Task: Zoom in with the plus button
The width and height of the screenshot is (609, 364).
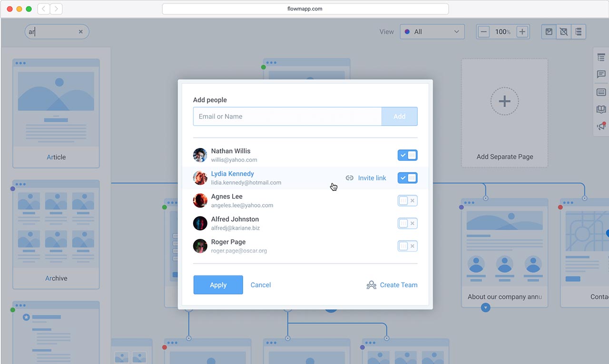Action: pyautogui.click(x=522, y=32)
